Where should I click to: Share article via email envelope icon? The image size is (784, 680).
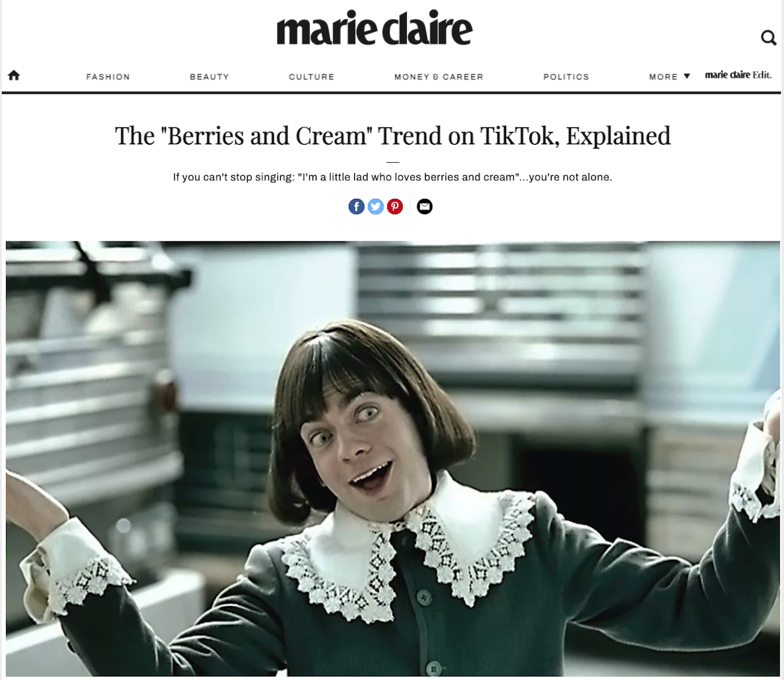pos(424,207)
